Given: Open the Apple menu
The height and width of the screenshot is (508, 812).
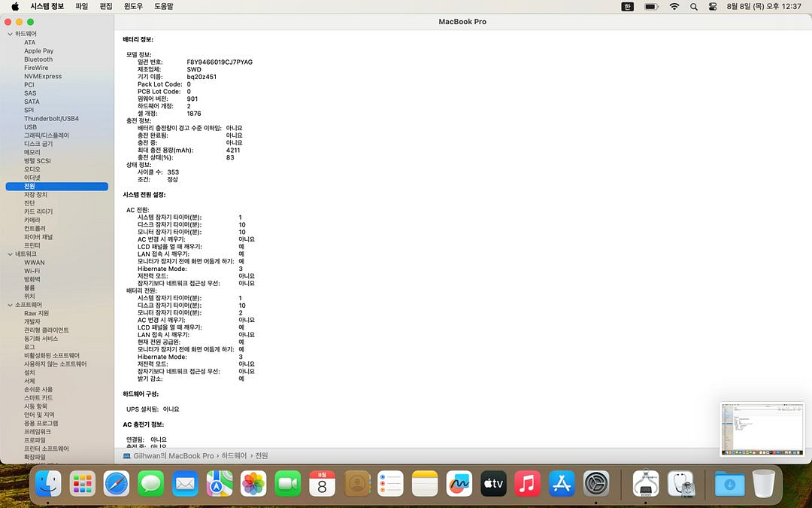Looking at the screenshot, I should (15, 6).
